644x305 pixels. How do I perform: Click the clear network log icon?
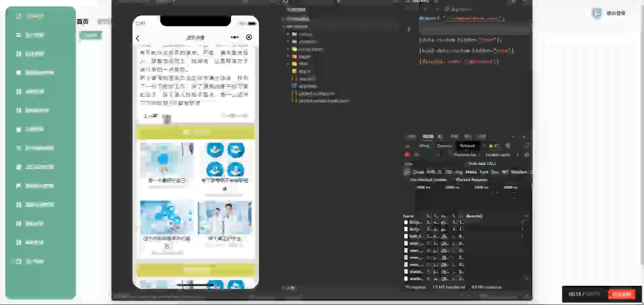point(417,155)
